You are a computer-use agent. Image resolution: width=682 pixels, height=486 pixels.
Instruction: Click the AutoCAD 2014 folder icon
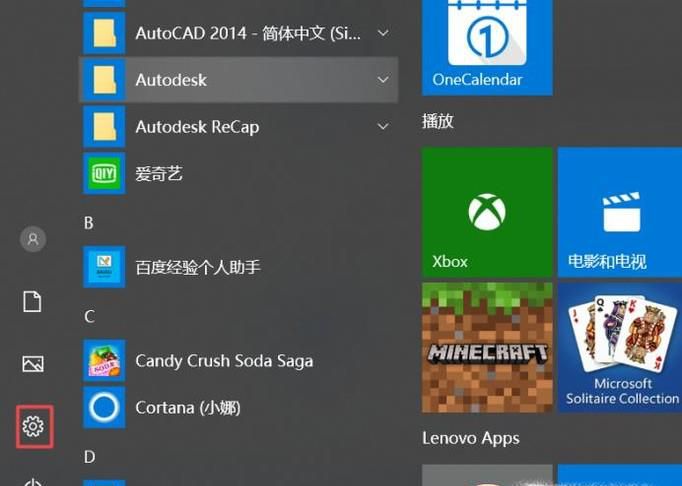(104, 33)
